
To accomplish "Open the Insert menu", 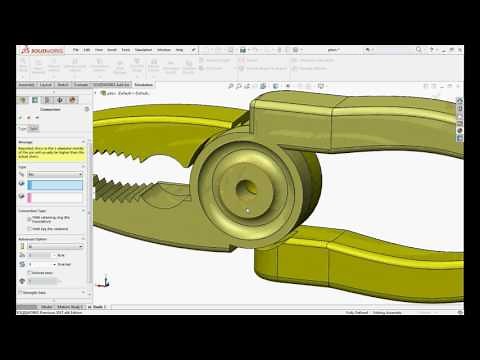I will (112, 50).
